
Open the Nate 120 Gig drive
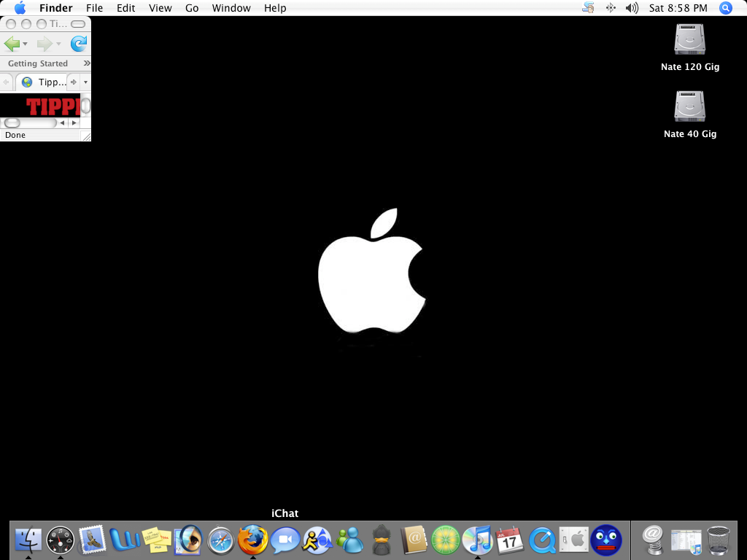689,40
